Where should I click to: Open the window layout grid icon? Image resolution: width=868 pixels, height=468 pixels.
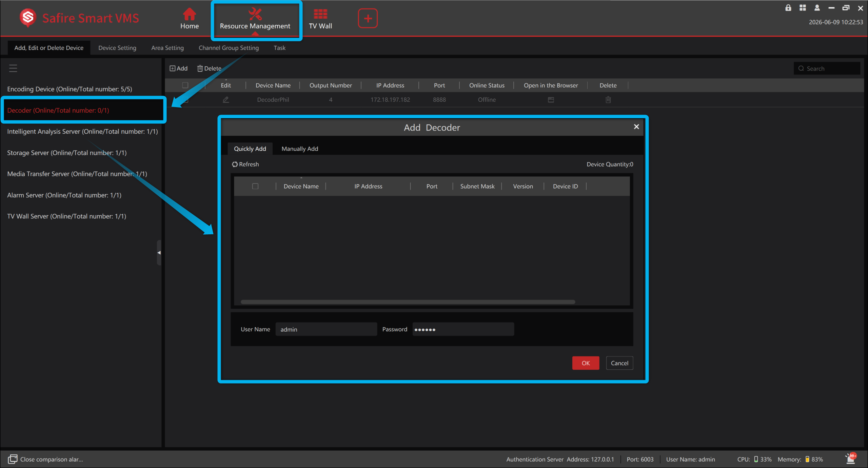click(x=803, y=8)
